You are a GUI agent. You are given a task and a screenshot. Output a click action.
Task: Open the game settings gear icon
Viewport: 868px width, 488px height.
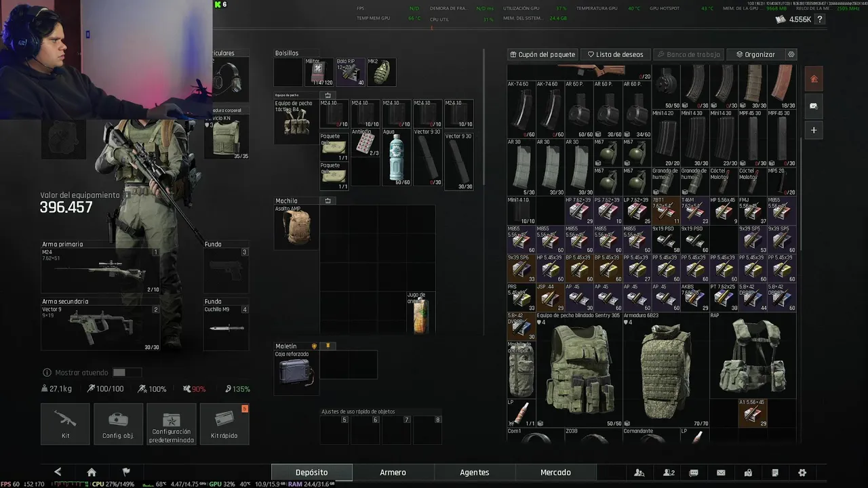802,472
